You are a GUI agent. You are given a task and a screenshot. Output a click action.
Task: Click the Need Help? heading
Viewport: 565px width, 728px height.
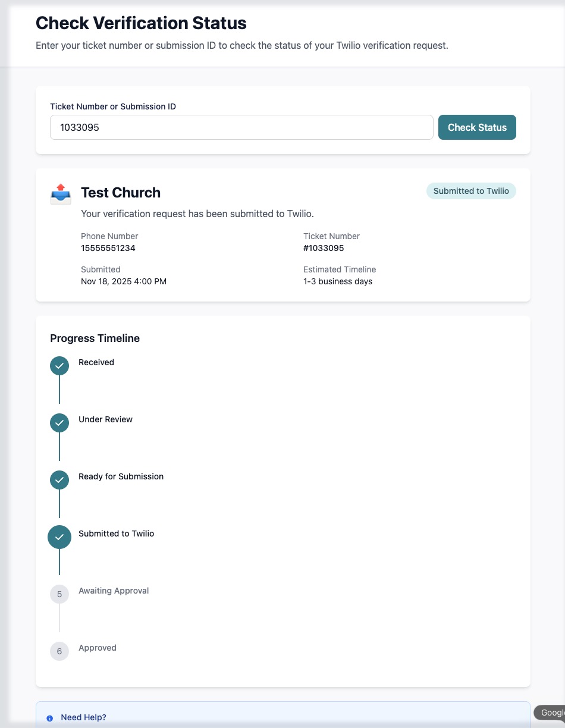pyautogui.click(x=83, y=717)
